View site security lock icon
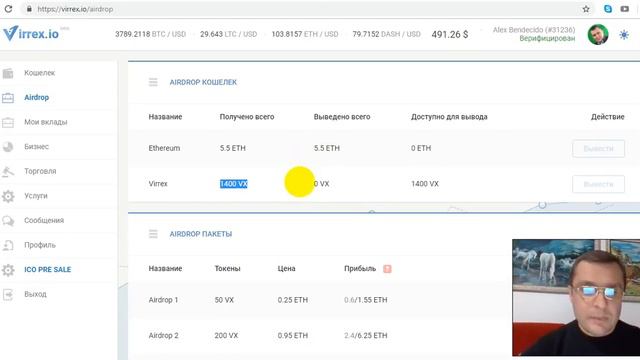Screen dimensions: 640x360 [29, 9]
